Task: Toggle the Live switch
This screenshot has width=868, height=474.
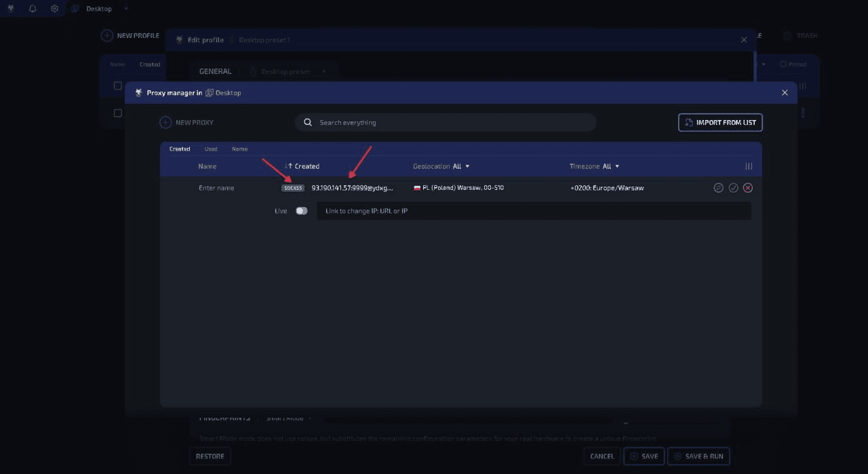Action: click(301, 211)
